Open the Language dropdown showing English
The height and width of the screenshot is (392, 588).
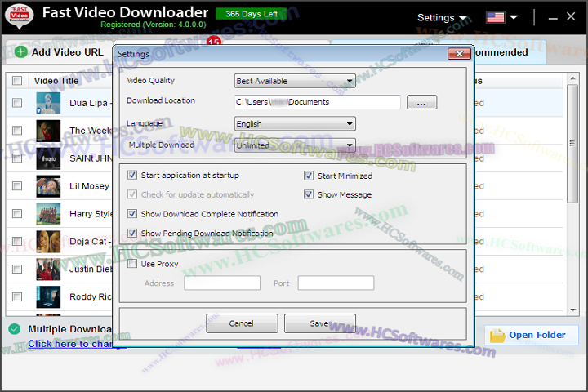295,124
